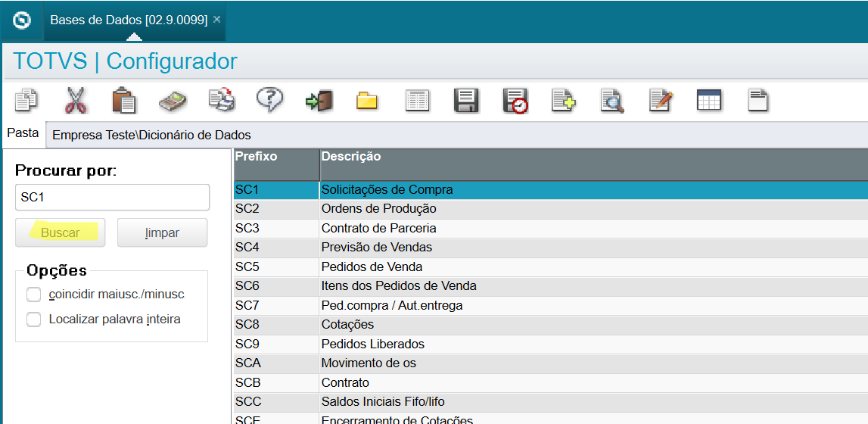Open the calculator tool icon

coord(173,102)
